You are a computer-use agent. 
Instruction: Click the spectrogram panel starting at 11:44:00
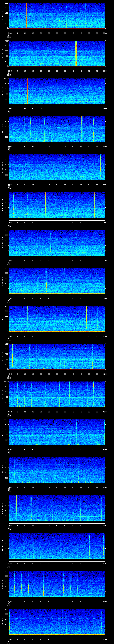point(57,508)
